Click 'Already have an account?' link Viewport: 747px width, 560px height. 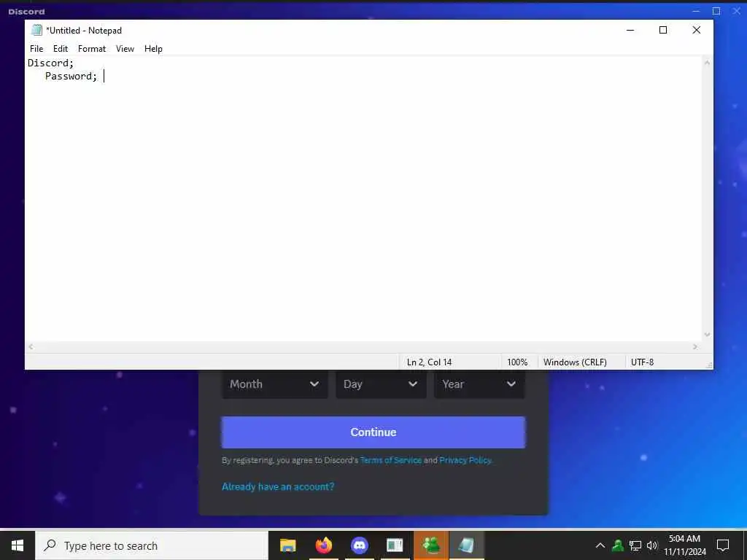tap(278, 486)
